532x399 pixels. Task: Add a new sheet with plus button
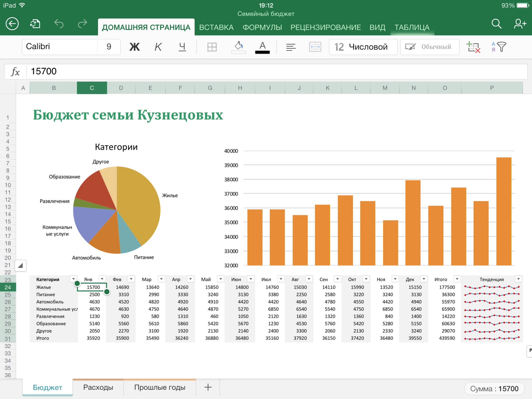click(x=208, y=387)
